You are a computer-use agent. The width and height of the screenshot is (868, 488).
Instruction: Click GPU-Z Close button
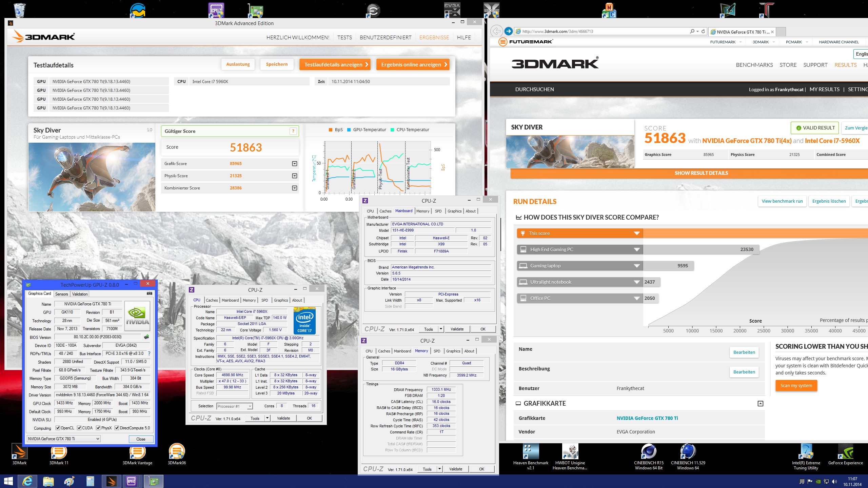[x=141, y=439]
